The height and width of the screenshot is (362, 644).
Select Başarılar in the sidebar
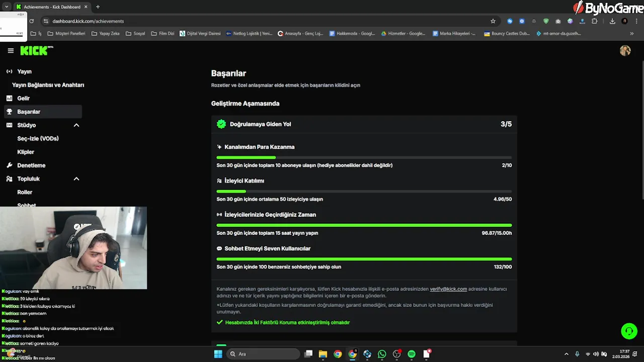click(x=43, y=112)
